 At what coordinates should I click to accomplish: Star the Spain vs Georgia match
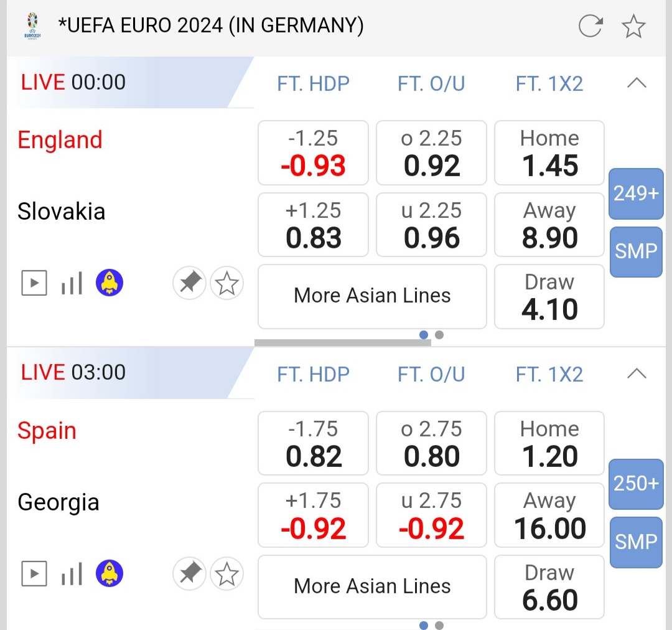pyautogui.click(x=226, y=574)
